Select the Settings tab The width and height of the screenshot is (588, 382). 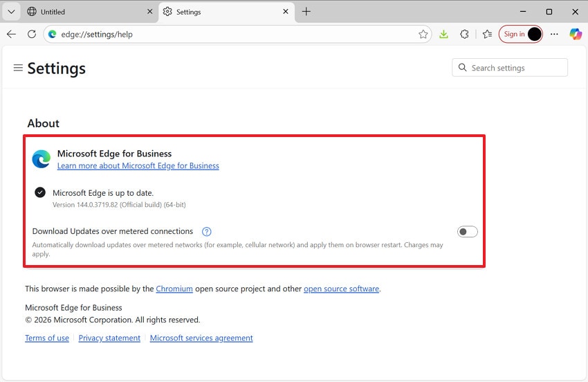point(226,12)
